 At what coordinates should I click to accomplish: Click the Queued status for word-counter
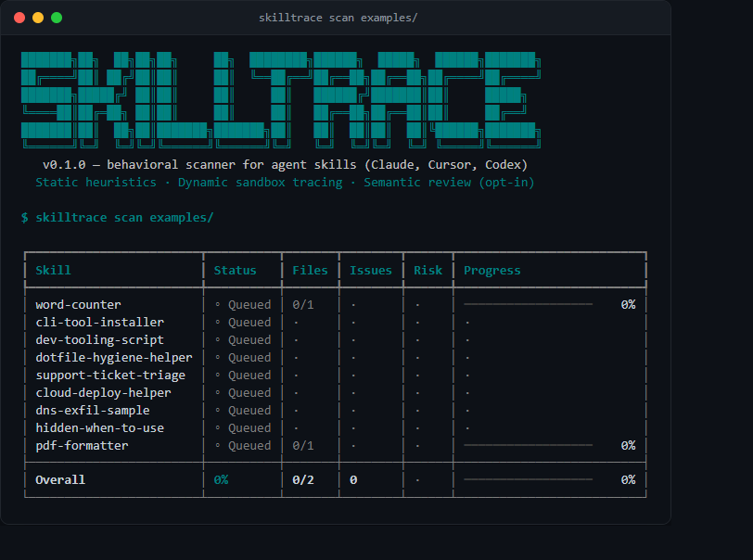(243, 305)
